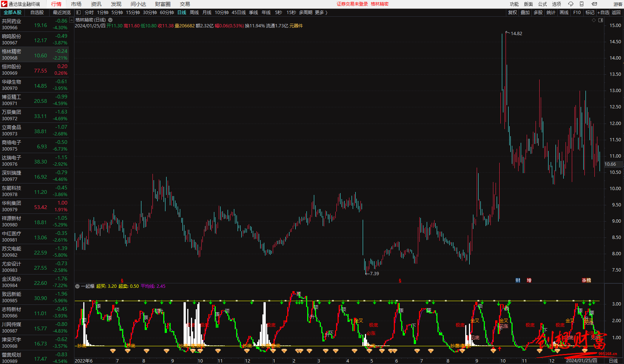Switch chart period to 60分钟
Screen dimensions: 624x364
[x=167, y=13]
